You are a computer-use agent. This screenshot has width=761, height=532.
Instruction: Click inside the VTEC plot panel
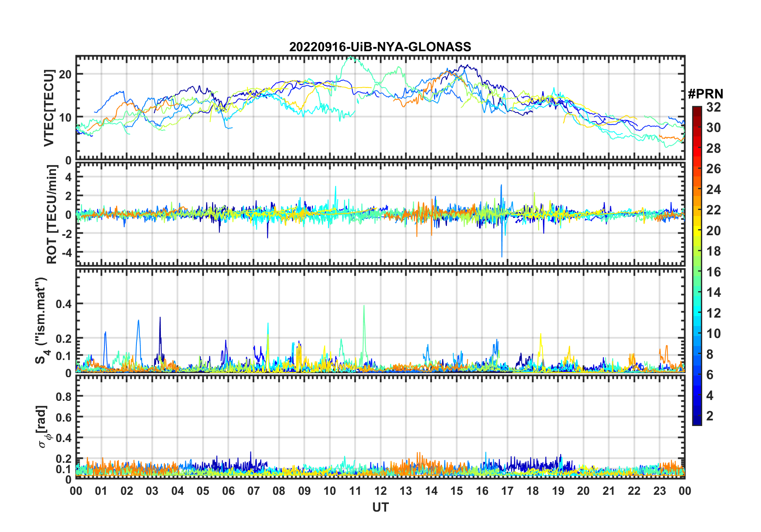point(380,108)
